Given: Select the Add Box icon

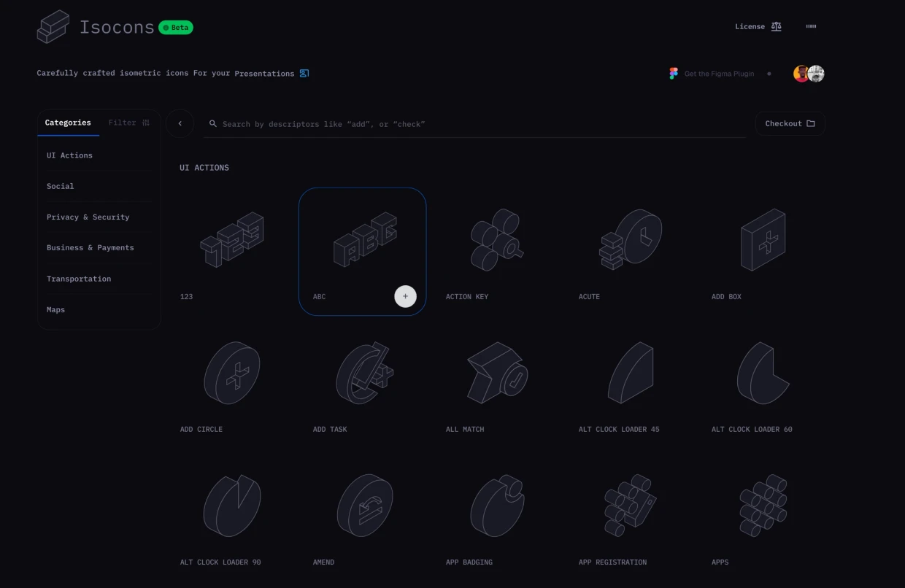Looking at the screenshot, I should pyautogui.click(x=763, y=239).
